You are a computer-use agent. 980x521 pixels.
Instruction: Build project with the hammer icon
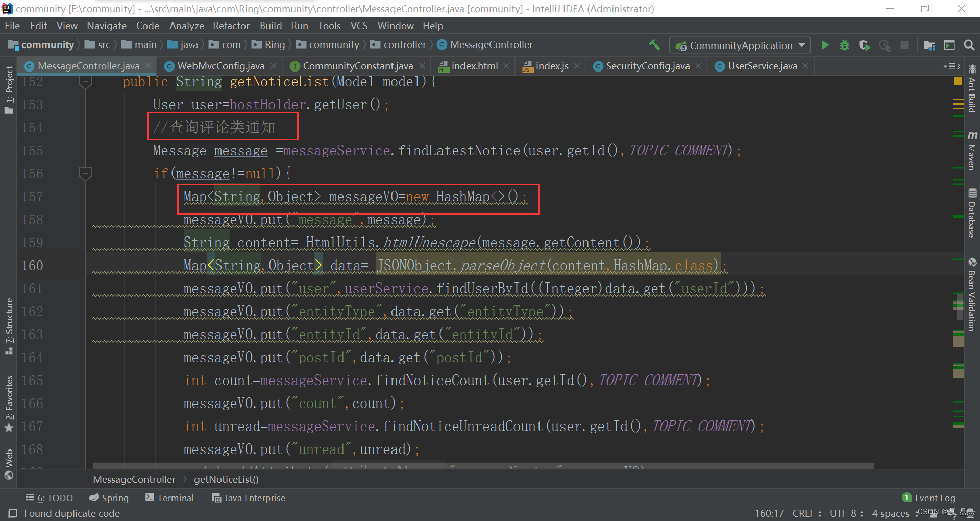click(654, 45)
